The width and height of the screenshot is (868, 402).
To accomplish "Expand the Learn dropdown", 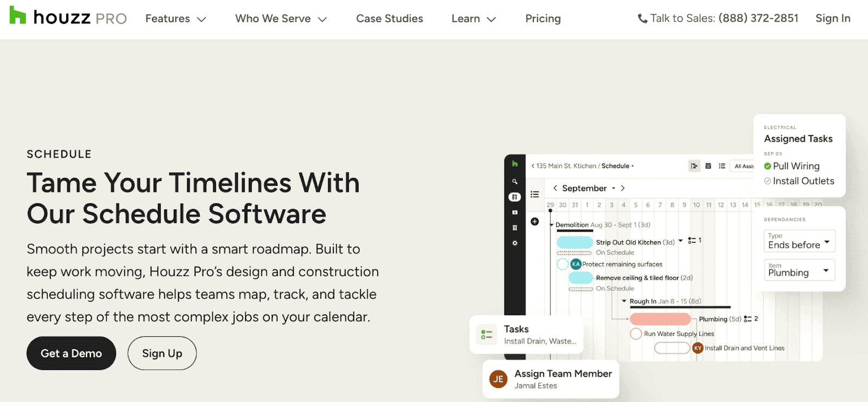I will pyautogui.click(x=474, y=18).
